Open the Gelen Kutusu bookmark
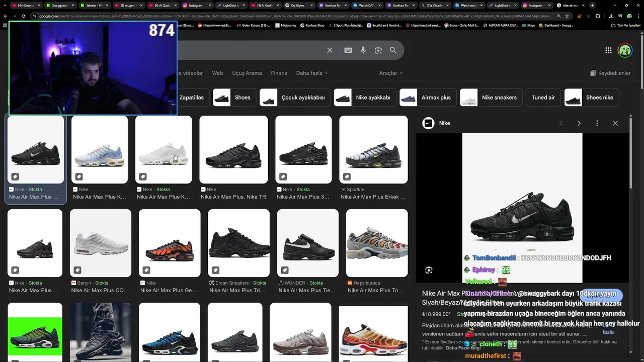 click(254, 25)
